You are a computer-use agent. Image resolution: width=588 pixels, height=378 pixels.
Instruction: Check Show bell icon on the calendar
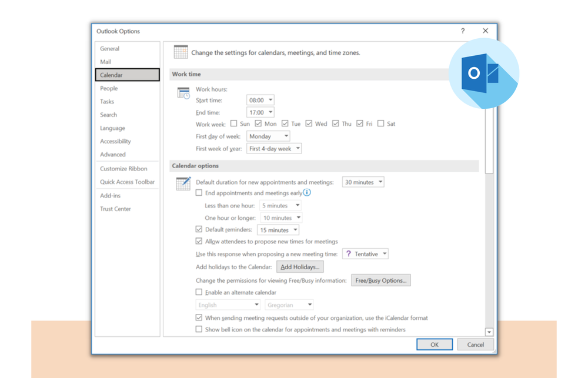[x=199, y=329]
